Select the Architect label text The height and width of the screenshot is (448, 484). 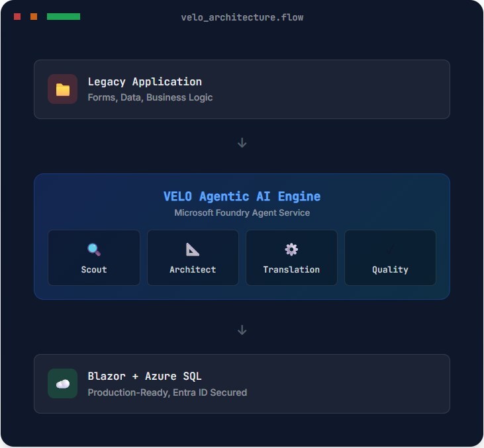click(x=193, y=269)
